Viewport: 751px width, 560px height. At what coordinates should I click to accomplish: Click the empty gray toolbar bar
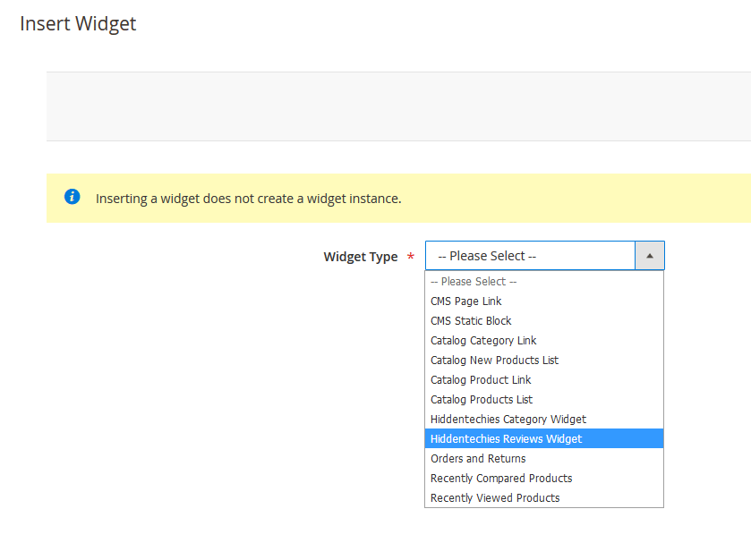point(398,106)
